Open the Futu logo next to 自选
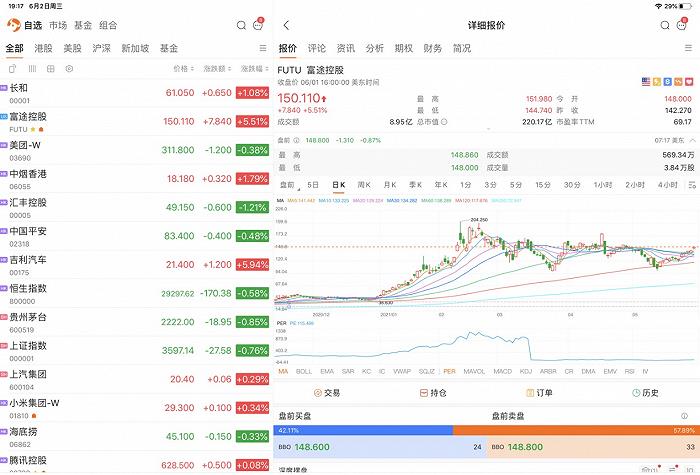This screenshot has height=475, width=700. (x=13, y=25)
